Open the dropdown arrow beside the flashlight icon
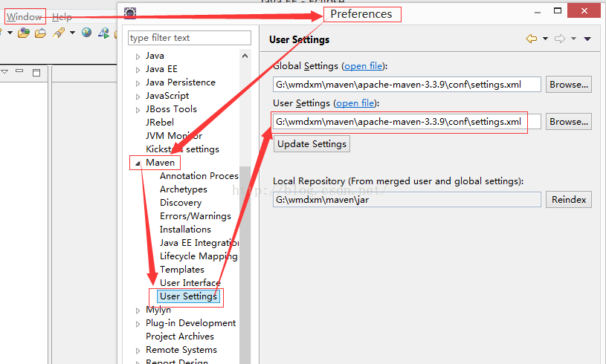The width and height of the screenshot is (606, 364). click(72, 33)
